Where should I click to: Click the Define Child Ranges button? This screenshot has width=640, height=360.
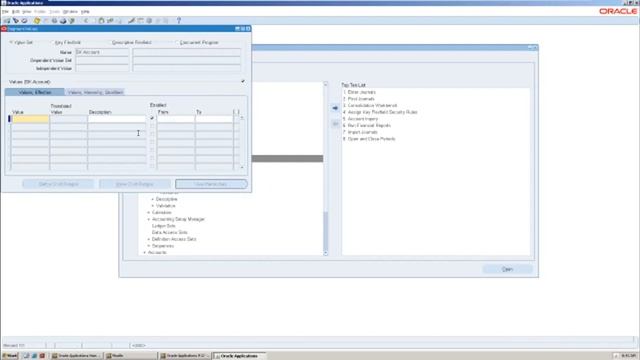pos(58,184)
